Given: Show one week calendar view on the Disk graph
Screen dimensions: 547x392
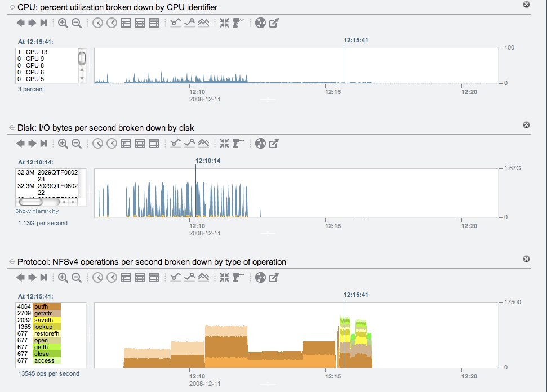Looking at the screenshot, I should [x=140, y=143].
